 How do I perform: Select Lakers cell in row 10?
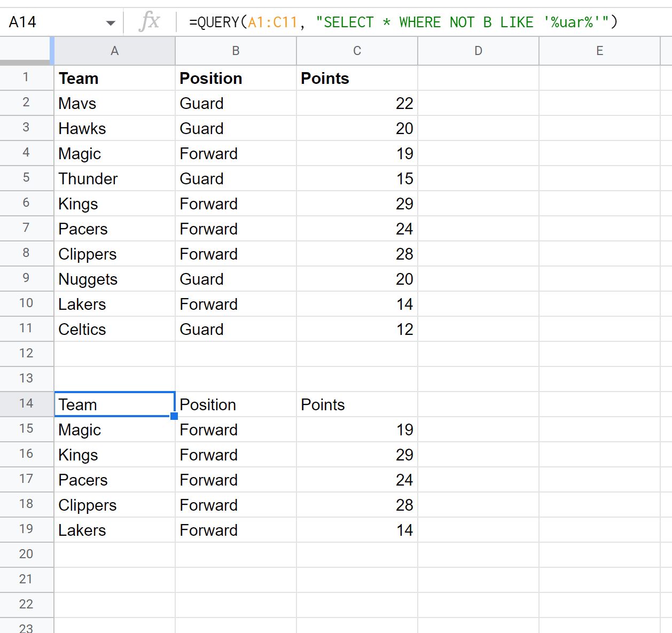pyautogui.click(x=115, y=304)
